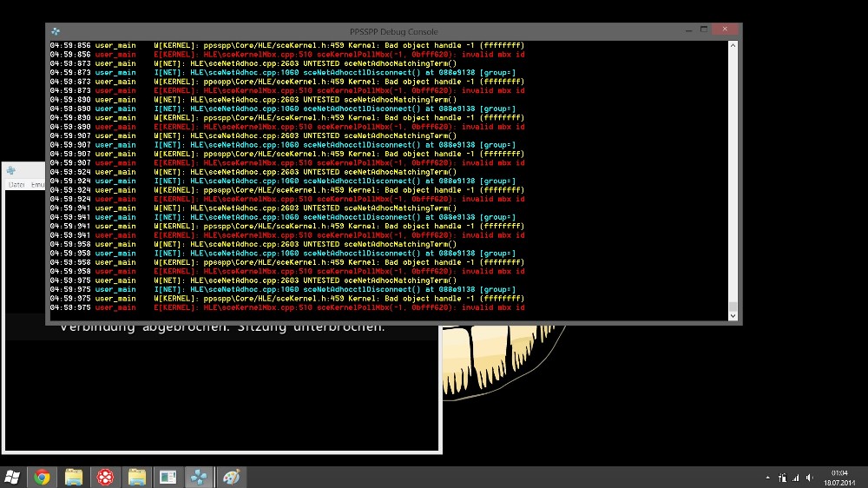Click the debug console vertical scrollbar track
Screen dimensions: 868x488
733,174
